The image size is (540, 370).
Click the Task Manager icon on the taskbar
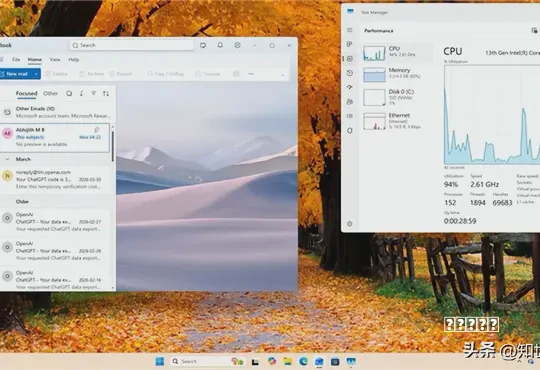(x=351, y=361)
